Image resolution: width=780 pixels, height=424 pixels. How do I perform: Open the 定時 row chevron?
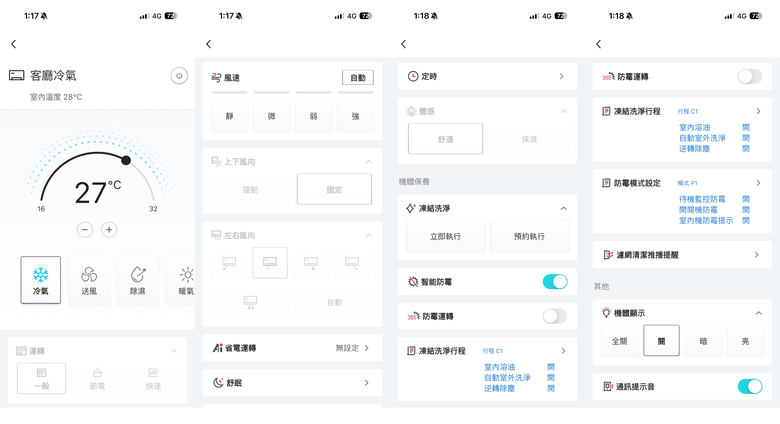point(562,76)
